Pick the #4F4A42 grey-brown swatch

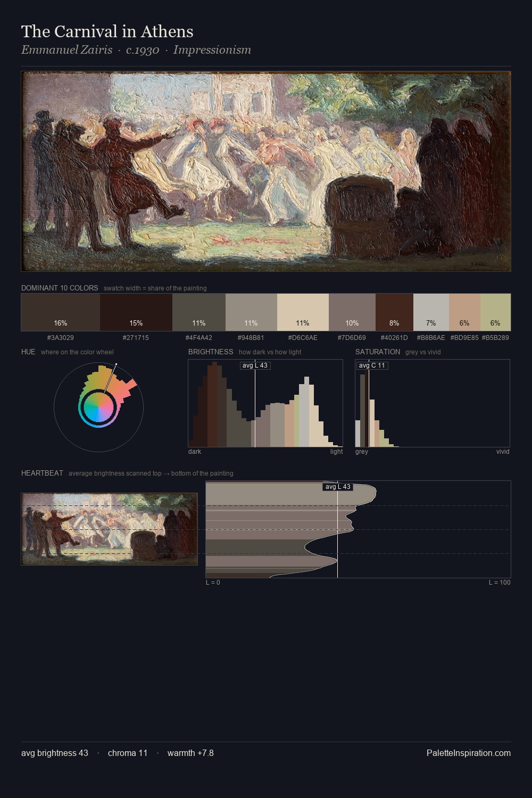click(x=199, y=312)
